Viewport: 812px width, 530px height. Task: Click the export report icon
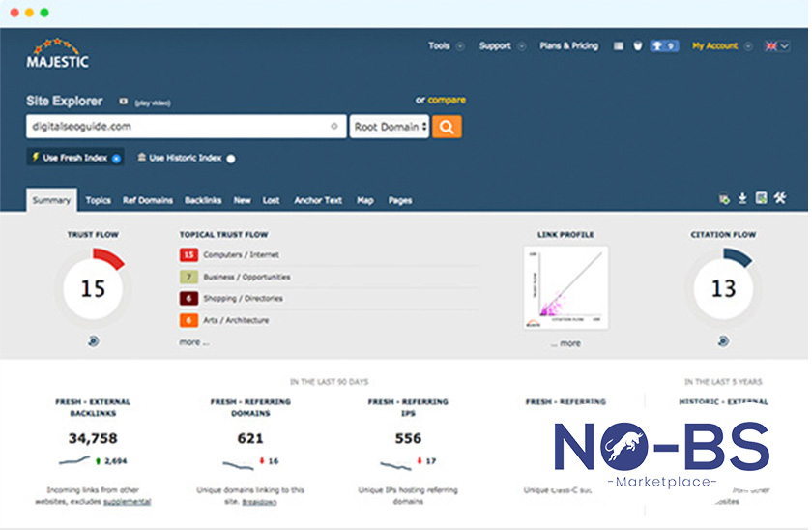tap(761, 198)
